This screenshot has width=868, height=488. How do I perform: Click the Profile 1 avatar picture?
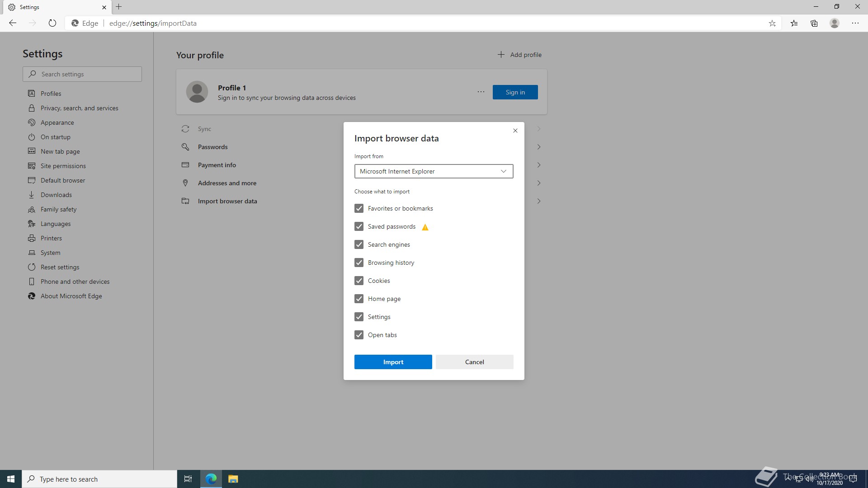197,92
